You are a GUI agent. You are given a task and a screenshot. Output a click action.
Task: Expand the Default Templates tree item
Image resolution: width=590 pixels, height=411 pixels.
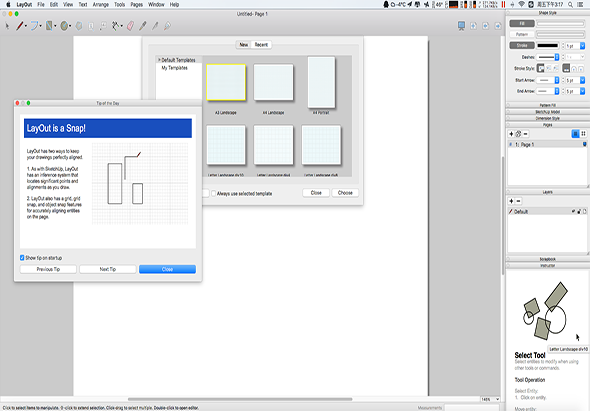(159, 60)
